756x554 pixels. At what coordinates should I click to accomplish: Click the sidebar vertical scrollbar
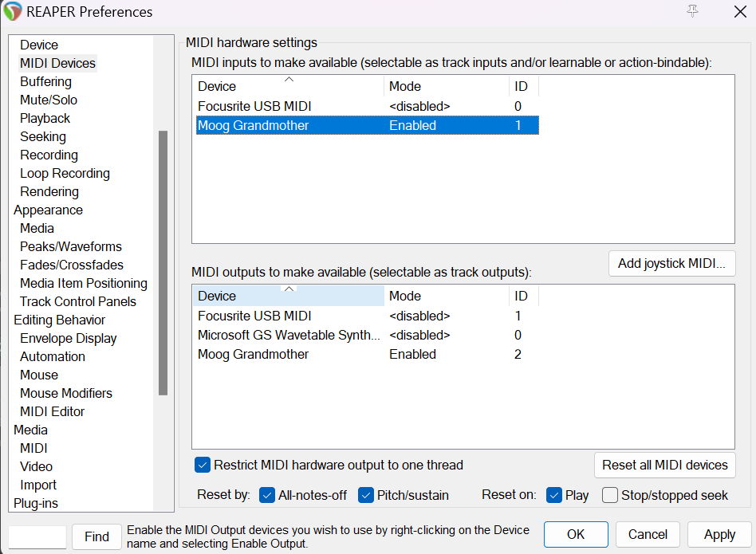163,263
